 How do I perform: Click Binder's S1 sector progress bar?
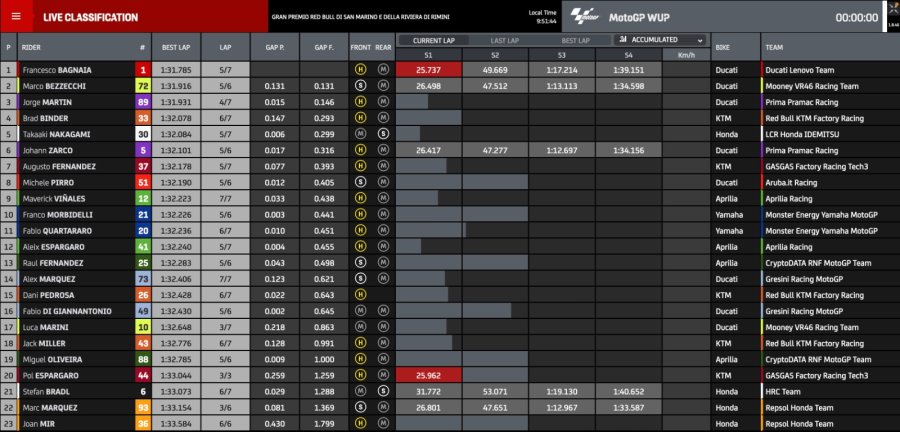click(x=429, y=118)
